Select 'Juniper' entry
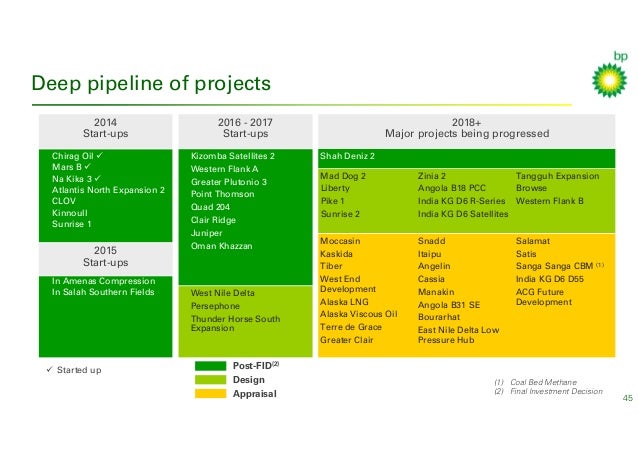This screenshot has height=451, width=638. (207, 233)
